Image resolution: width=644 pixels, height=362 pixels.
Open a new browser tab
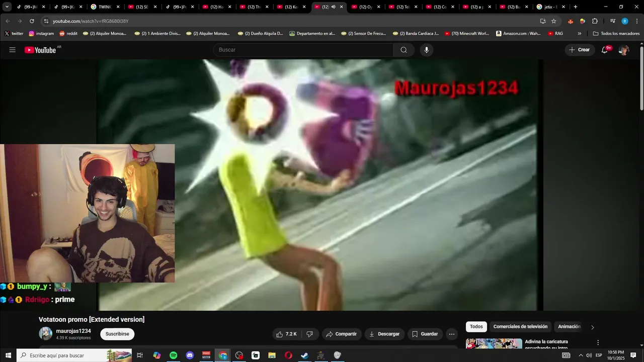click(576, 7)
